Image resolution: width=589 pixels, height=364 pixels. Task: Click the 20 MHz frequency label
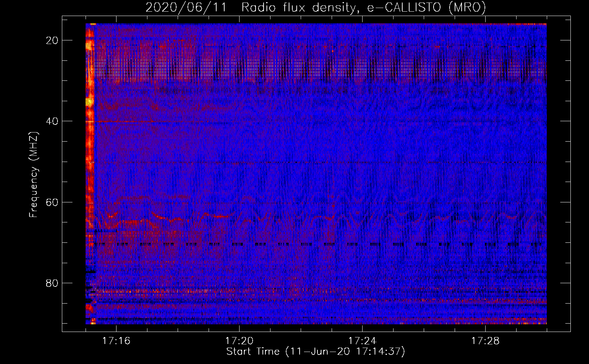click(x=52, y=40)
